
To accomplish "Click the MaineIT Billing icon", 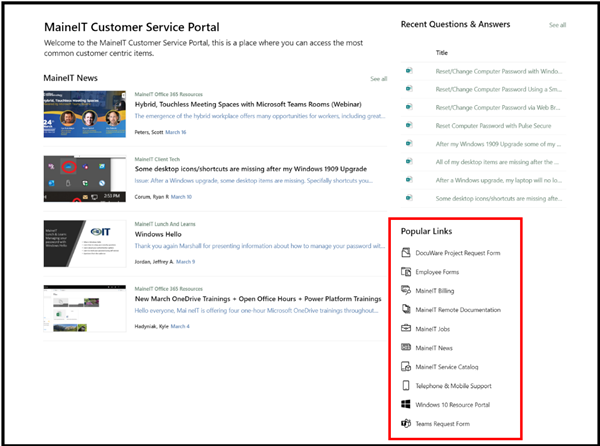I will tap(406, 290).
